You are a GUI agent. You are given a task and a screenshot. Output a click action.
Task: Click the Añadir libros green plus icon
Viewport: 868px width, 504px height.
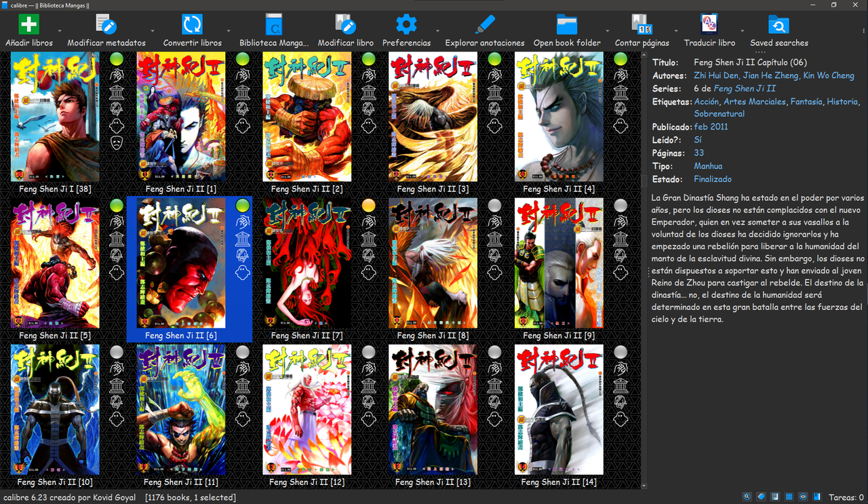[x=28, y=25]
